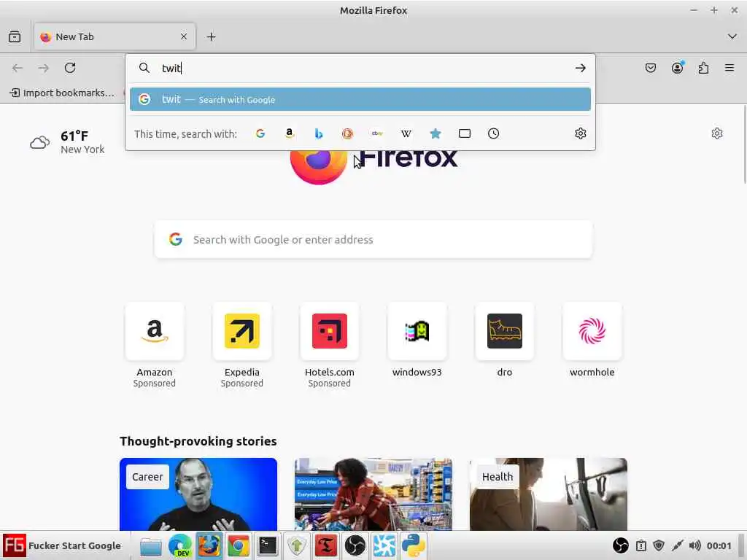Search this time with DuckDuckGo icon
The image size is (747, 560).
click(x=348, y=134)
